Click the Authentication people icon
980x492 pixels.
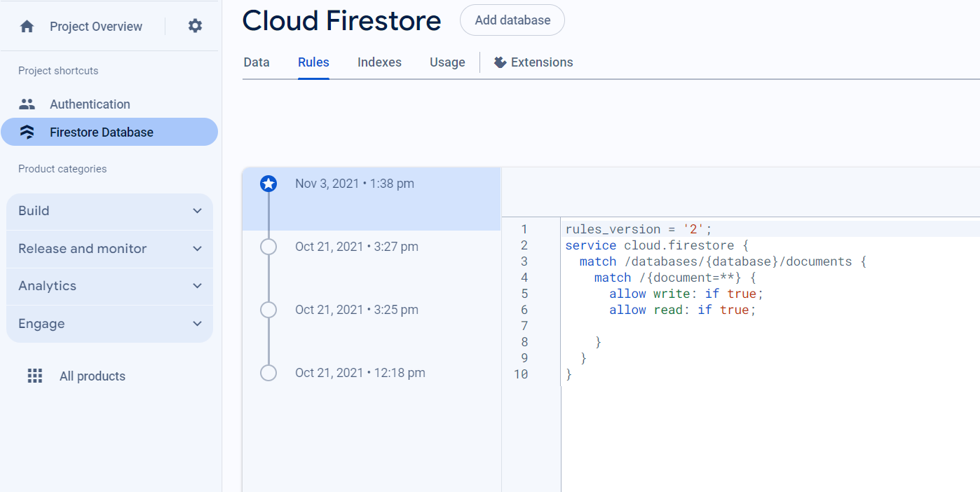click(x=27, y=104)
